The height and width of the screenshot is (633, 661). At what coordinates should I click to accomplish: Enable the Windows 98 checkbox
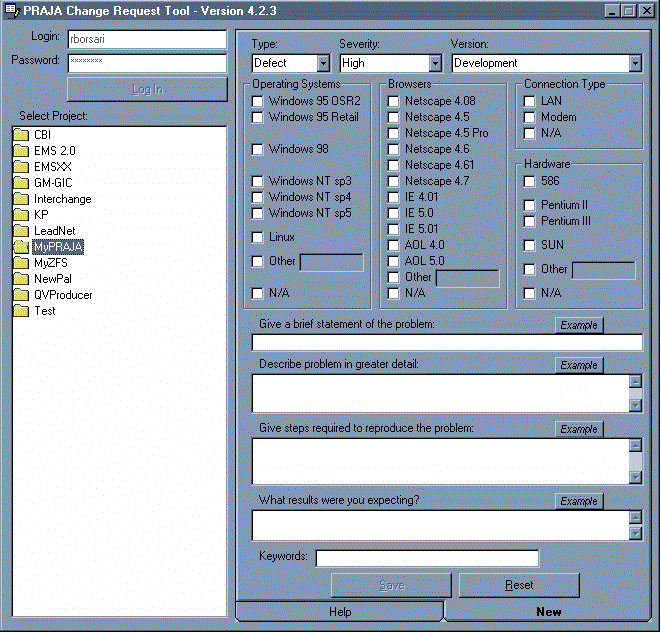258,149
